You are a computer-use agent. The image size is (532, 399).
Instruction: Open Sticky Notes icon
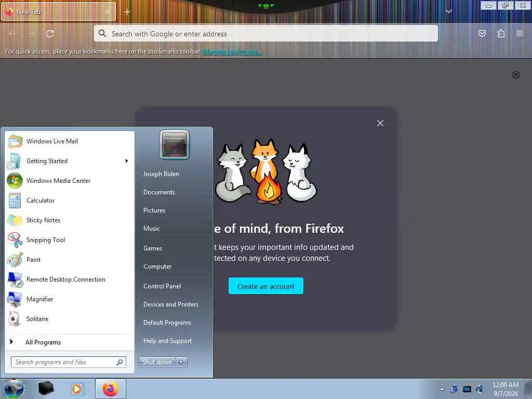click(x=15, y=220)
